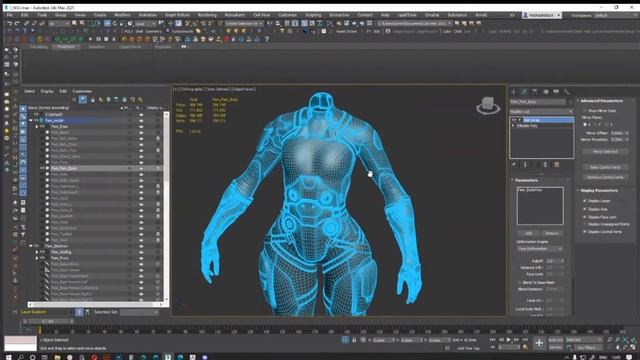Open the Modify tab in command panel
Viewport: 640px width, 360px height.
pyautogui.click(x=524, y=92)
